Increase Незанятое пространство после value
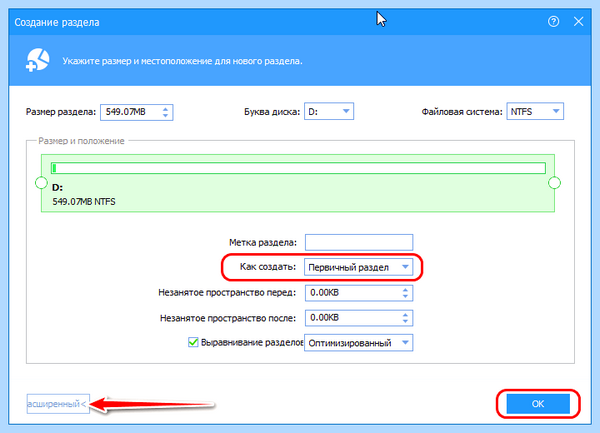This screenshot has width=600, height=433. point(405,315)
